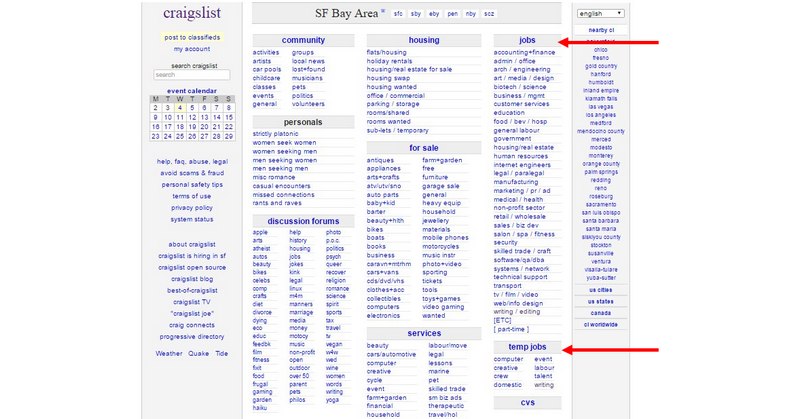Go to my account link
Image resolution: width=800 pixels, height=419 pixels.
click(x=192, y=49)
